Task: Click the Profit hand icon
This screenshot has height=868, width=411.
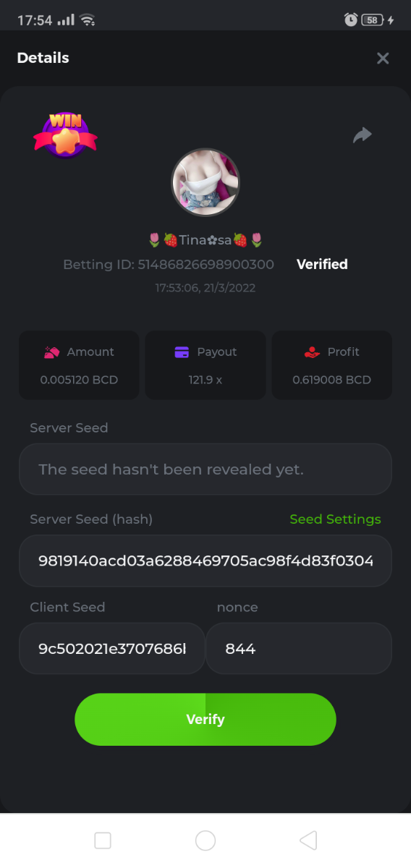Action: (312, 352)
